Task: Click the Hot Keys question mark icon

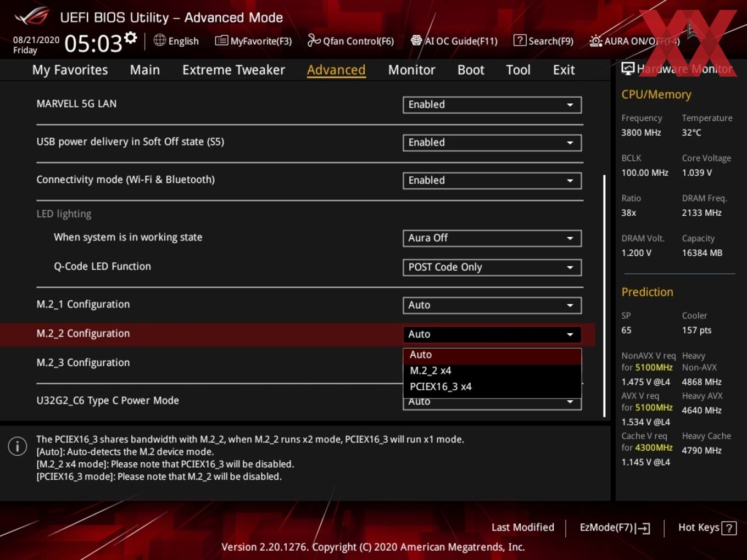Action: click(x=729, y=528)
